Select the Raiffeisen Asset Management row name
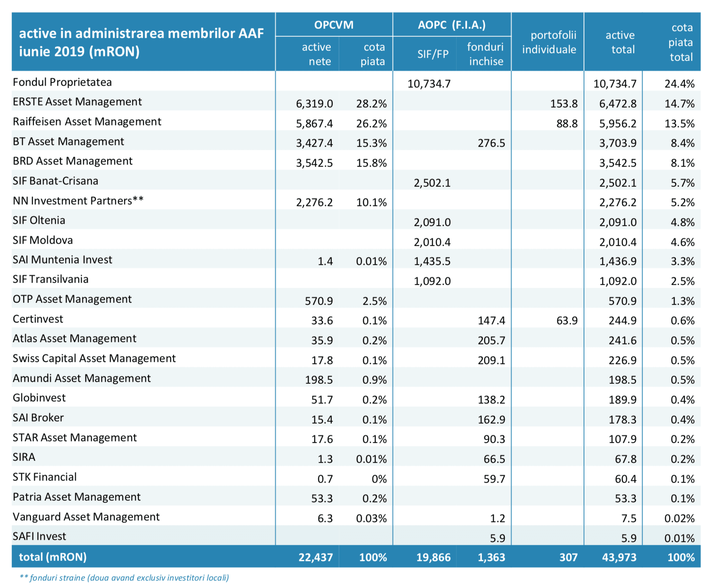Image resolution: width=709 pixels, height=588 pixels. pyautogui.click(x=87, y=122)
